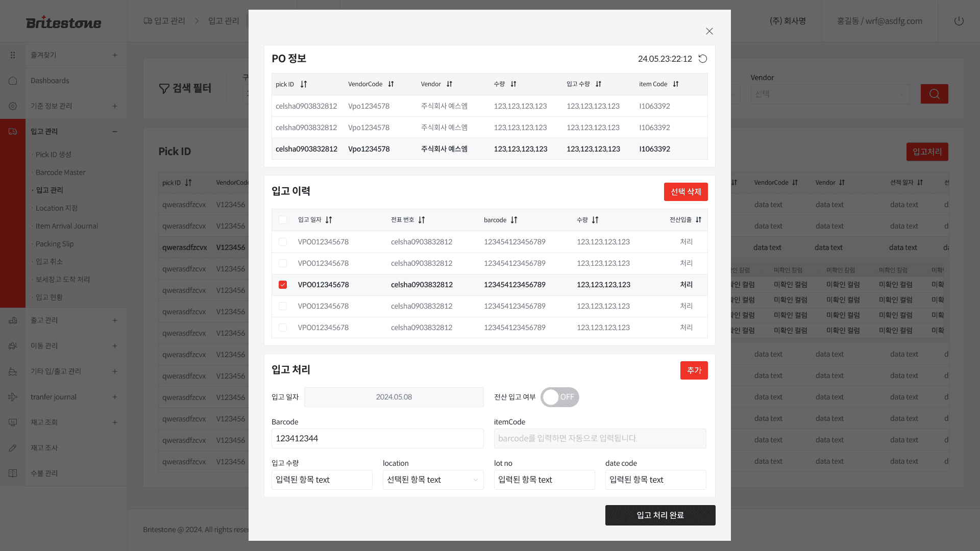Click the 입고 일자 date field
The height and width of the screenshot is (551, 980).
coord(394,397)
